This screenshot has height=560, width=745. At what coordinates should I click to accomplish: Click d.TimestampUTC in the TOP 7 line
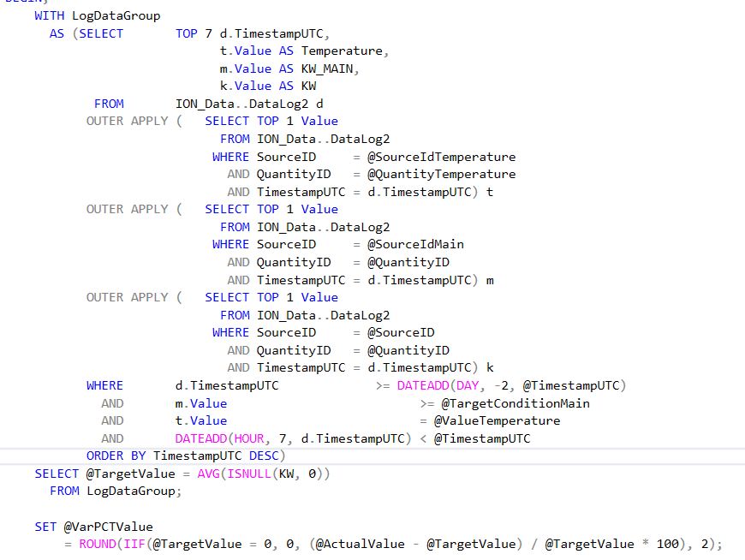click(x=271, y=33)
